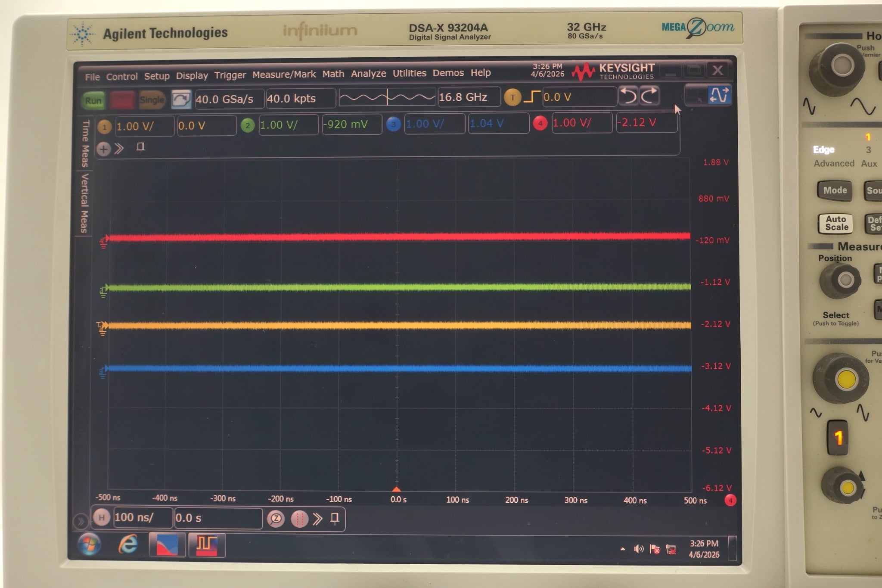Select the 0.0 V trigger level field

pyautogui.click(x=579, y=96)
